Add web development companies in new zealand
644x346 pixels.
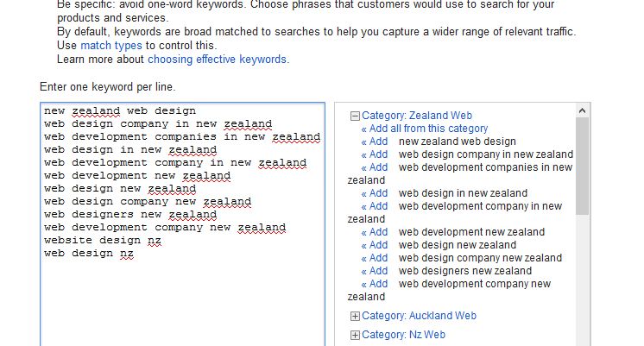point(375,167)
